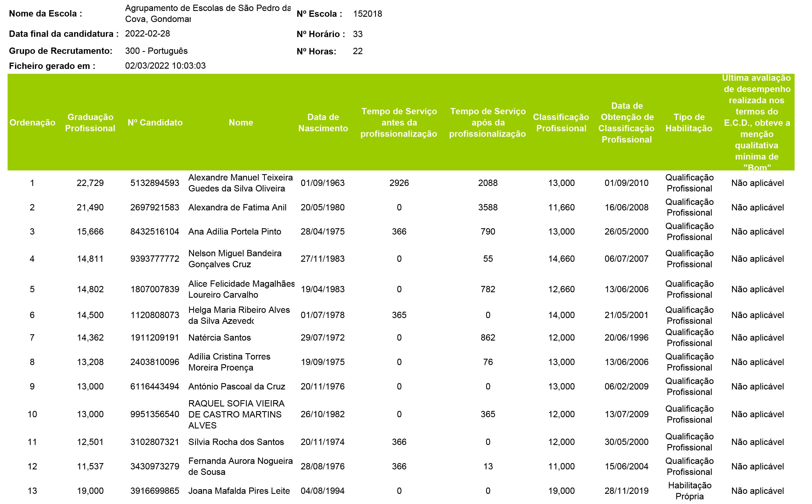812x504 pixels.
Task: Click the name António Pascoal da Cruz
Action: [236, 387]
